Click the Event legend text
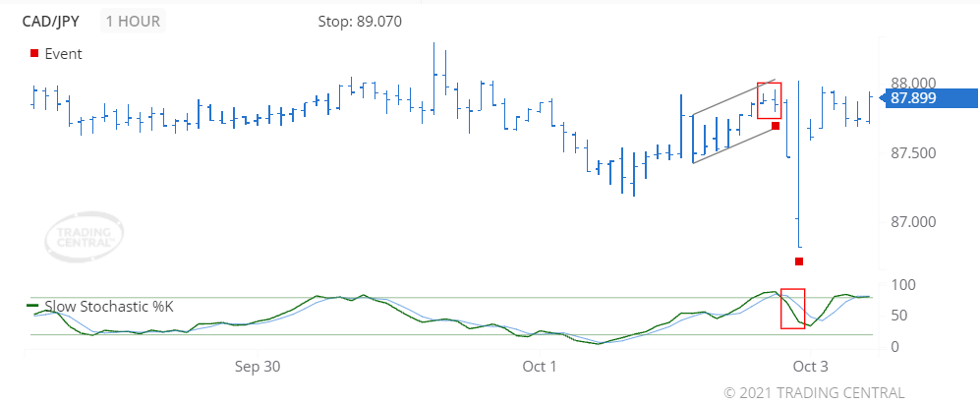 (x=63, y=54)
